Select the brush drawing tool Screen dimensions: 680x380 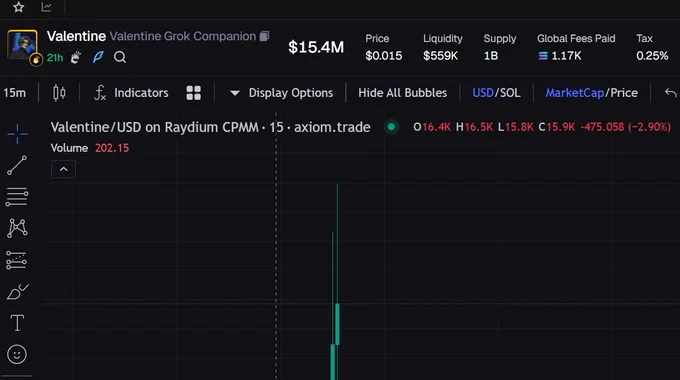click(x=17, y=292)
